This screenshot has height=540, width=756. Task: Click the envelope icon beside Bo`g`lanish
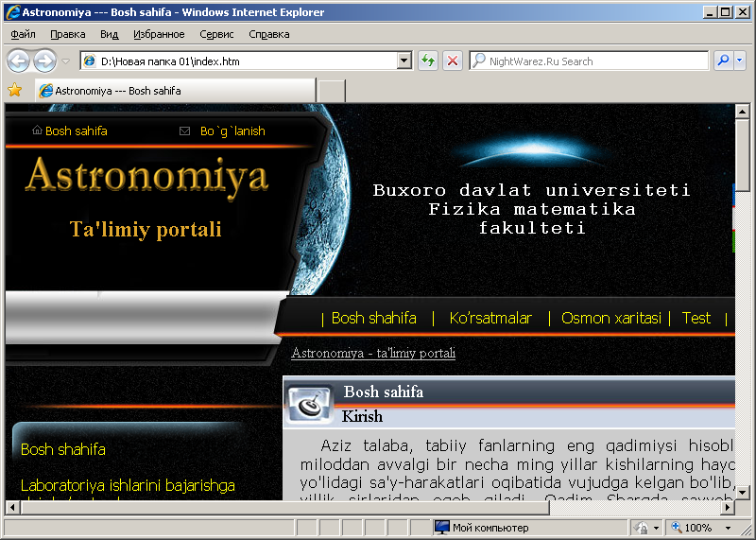[184, 131]
